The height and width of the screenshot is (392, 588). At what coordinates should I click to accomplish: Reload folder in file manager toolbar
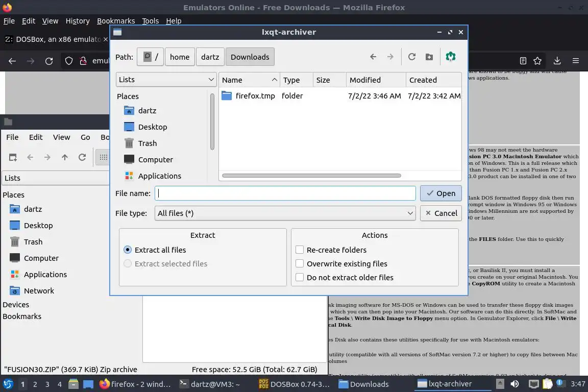click(x=82, y=157)
